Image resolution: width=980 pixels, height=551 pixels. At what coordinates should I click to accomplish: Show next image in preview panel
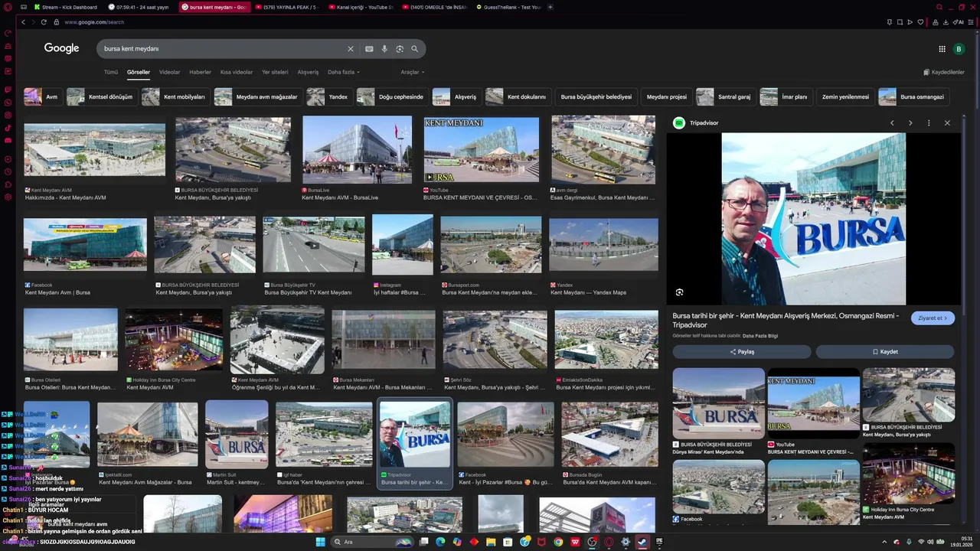coord(910,122)
